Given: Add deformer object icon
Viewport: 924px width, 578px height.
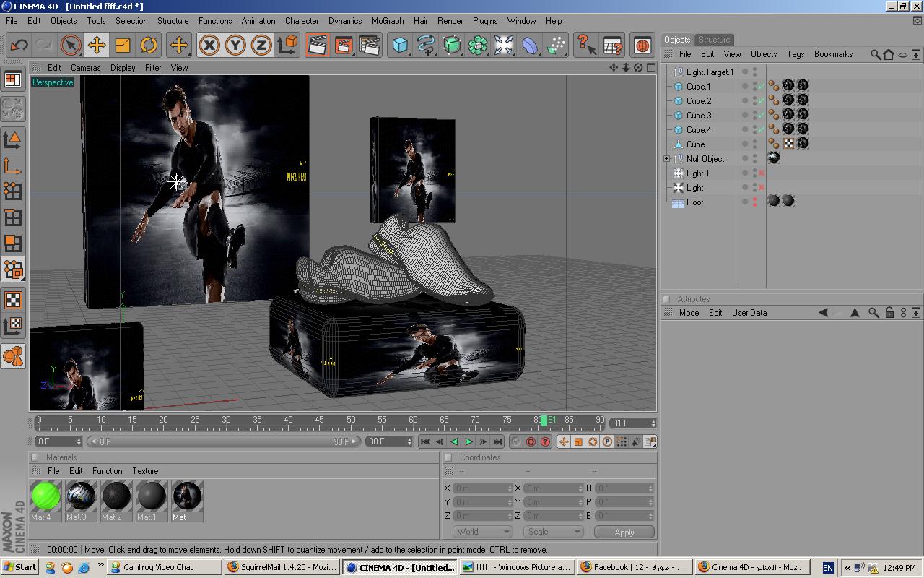Looking at the screenshot, I should click(530, 46).
